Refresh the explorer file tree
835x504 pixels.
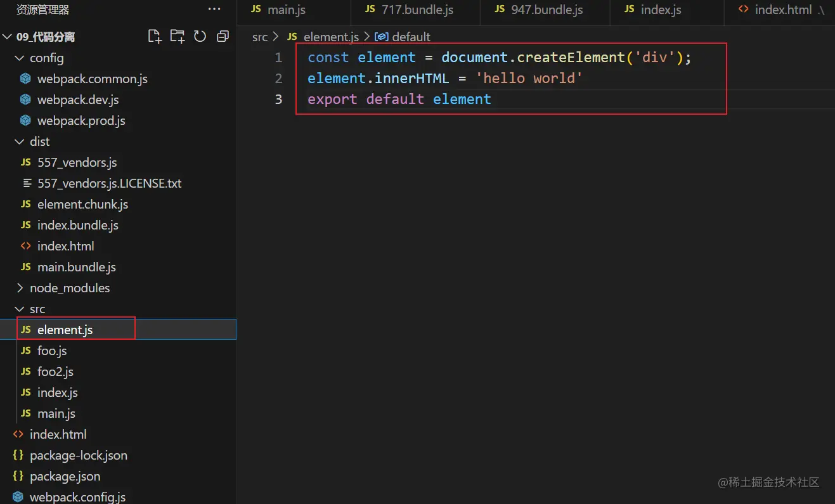(x=200, y=36)
